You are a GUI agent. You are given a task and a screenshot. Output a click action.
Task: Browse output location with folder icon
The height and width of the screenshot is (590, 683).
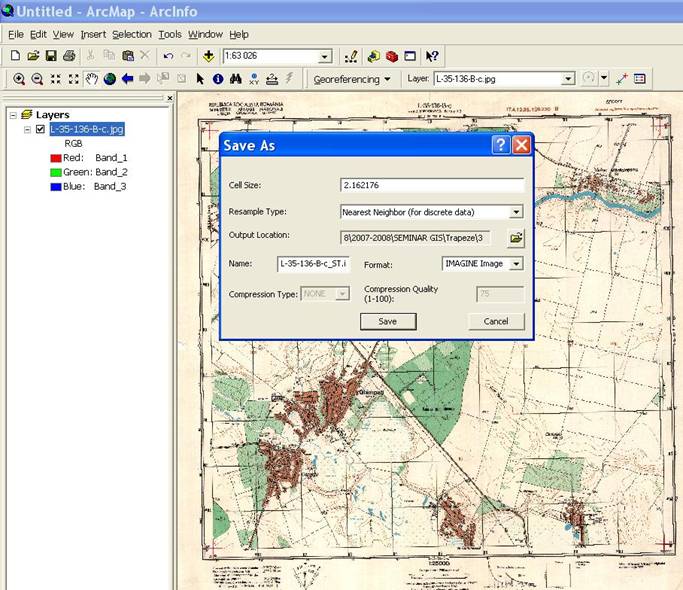(516, 238)
